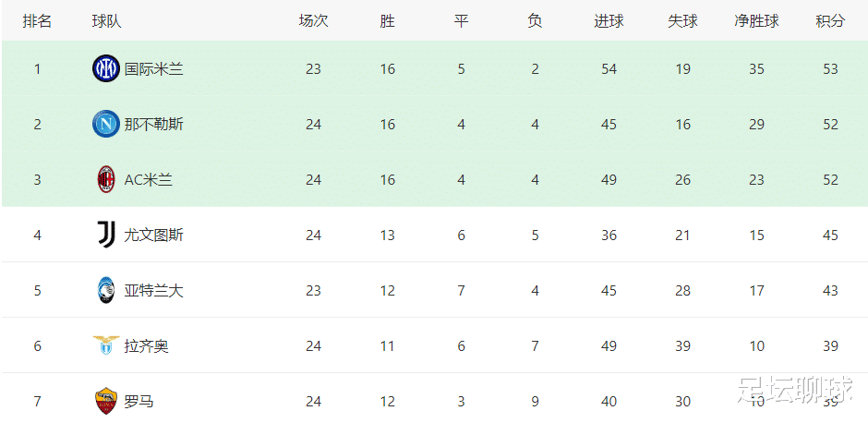Click the 场次 column header

313,21
